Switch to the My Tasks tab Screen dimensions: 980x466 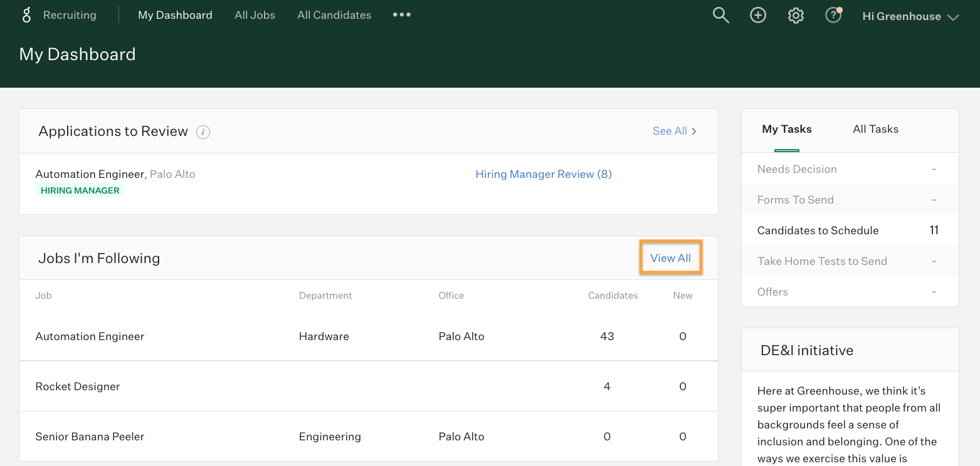coord(787,129)
